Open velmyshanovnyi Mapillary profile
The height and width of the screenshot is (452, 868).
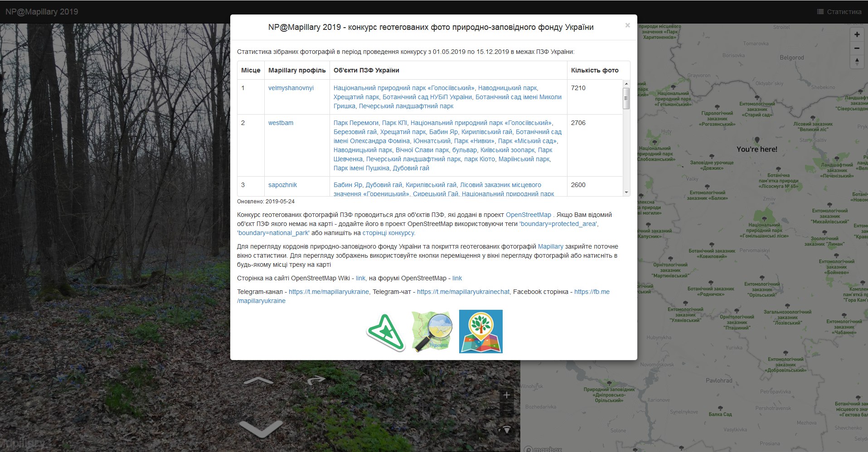(291, 88)
